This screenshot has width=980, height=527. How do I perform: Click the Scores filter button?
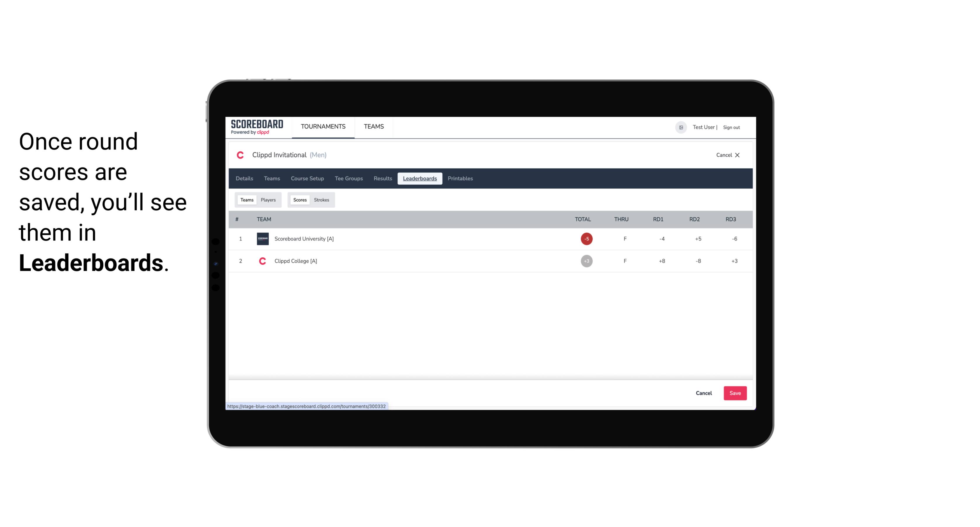tap(299, 199)
